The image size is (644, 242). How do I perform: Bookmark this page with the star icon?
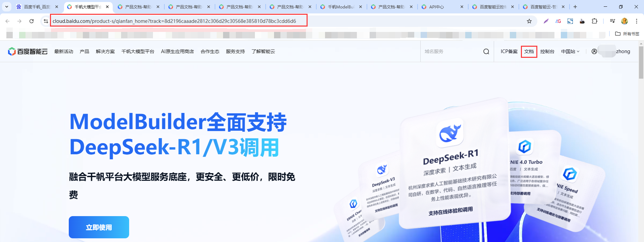coord(529,21)
